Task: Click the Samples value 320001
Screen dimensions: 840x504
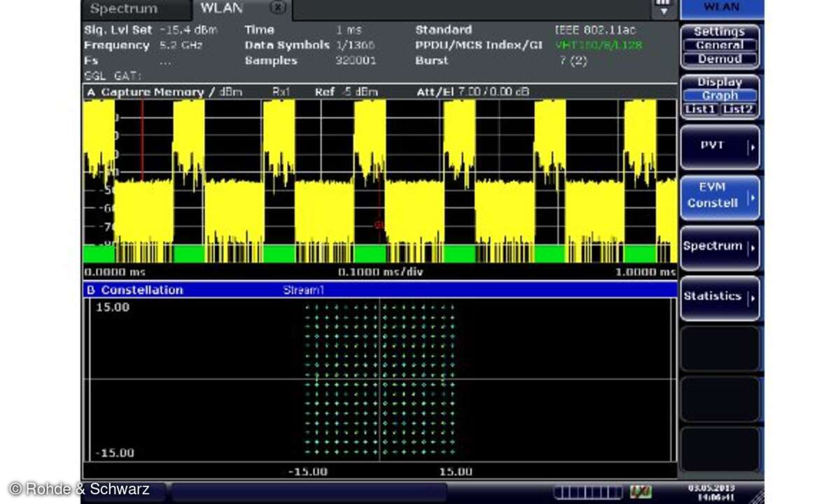Action: 356,61
